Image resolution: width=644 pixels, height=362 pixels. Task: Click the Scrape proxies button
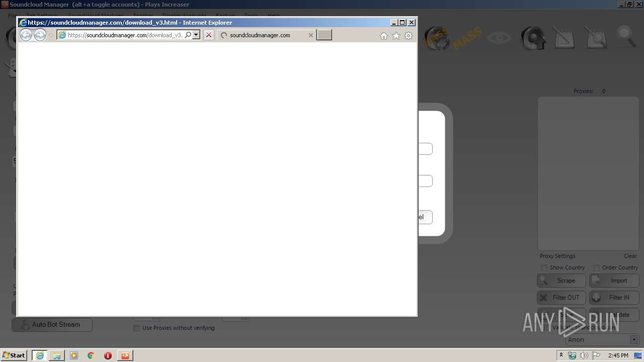coord(561,281)
